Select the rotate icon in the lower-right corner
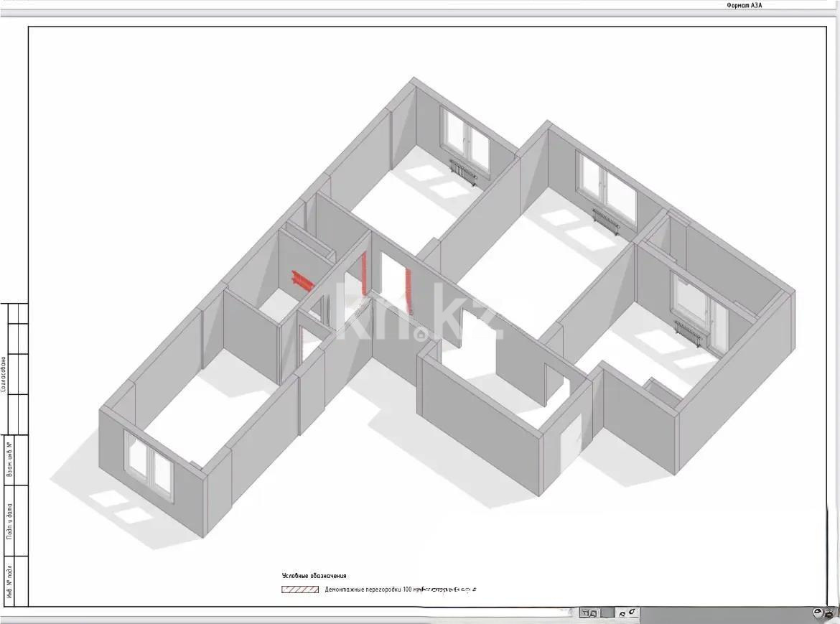This screenshot has width=840, height=624. click(818, 611)
